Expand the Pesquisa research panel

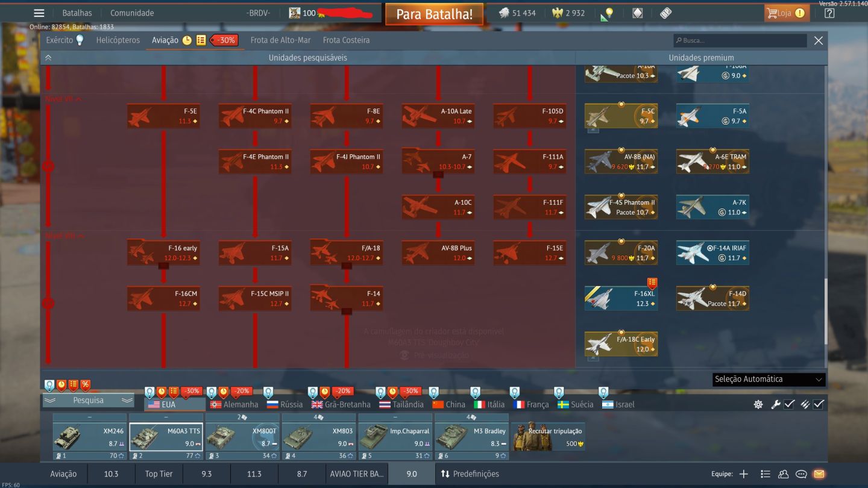click(88, 401)
